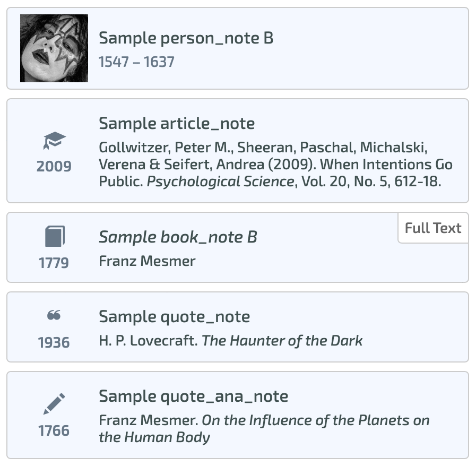Click the graduation cap article icon
This screenshot has height=466, width=476.
point(54,141)
